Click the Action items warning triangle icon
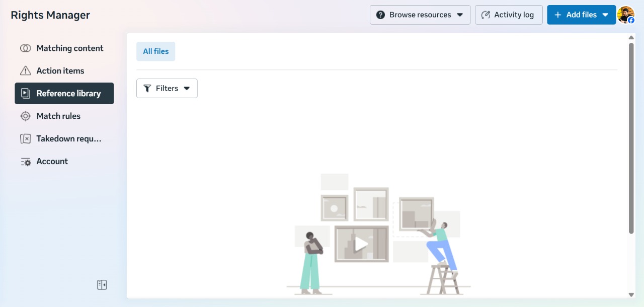 pyautogui.click(x=25, y=71)
